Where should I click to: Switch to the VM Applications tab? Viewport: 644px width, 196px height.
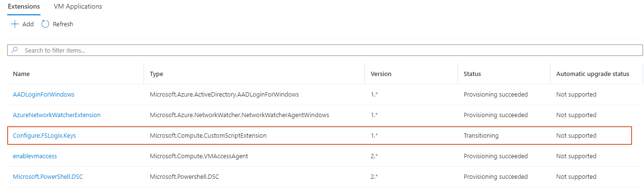tap(78, 7)
